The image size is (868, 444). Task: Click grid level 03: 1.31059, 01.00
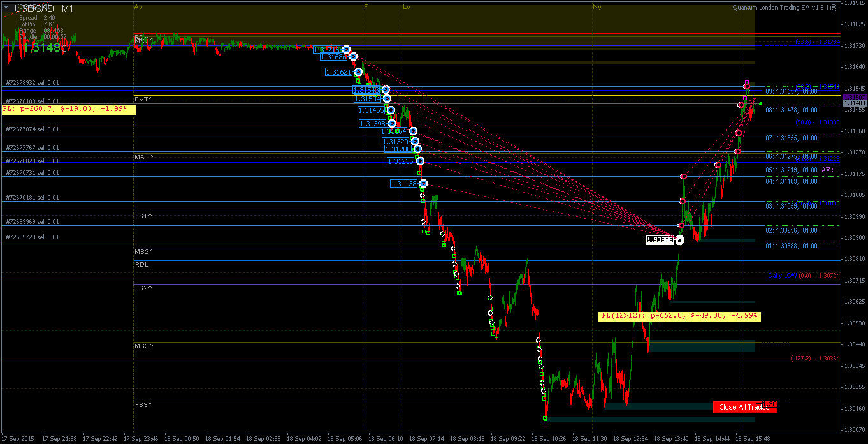(x=792, y=206)
